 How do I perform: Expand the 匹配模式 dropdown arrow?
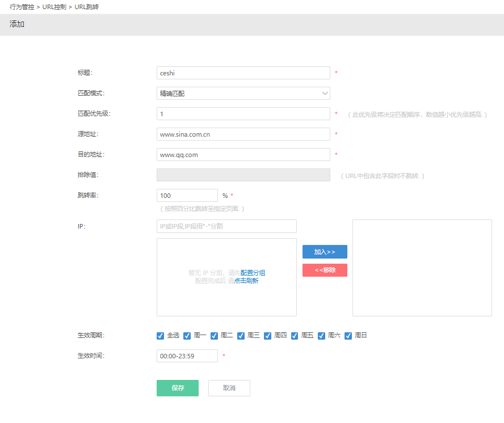pyautogui.click(x=325, y=93)
